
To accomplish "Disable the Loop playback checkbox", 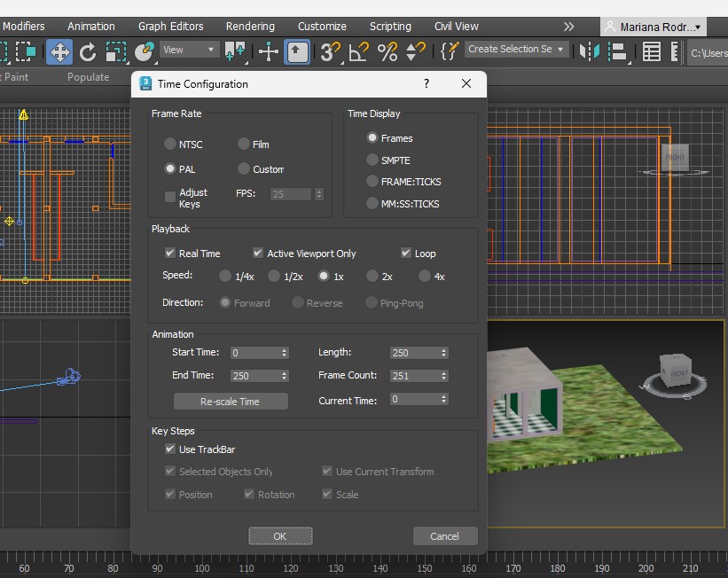I will tap(406, 254).
